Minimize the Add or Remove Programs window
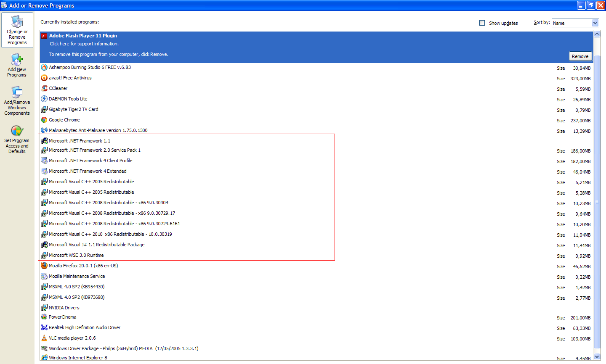This screenshot has height=364, width=606. click(581, 5)
